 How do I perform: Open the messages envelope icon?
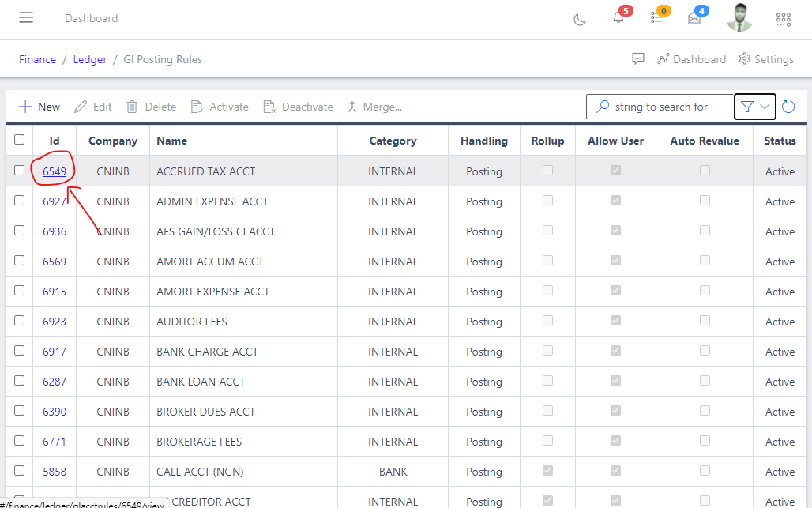[x=694, y=18]
